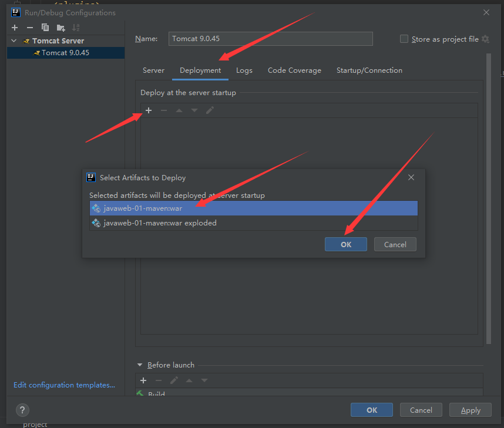
Task: Click the configuration panel vertical scrollbar
Action: [x=489, y=198]
